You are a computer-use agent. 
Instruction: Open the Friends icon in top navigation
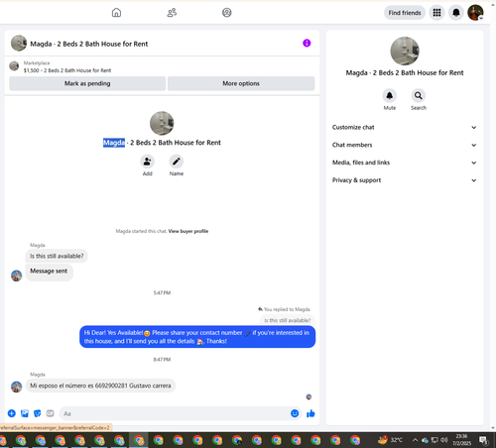(x=172, y=13)
